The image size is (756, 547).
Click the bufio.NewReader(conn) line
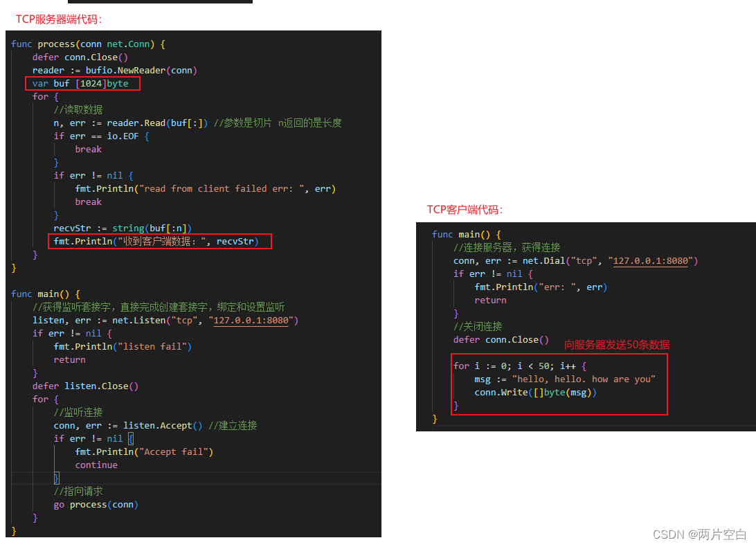[114, 70]
